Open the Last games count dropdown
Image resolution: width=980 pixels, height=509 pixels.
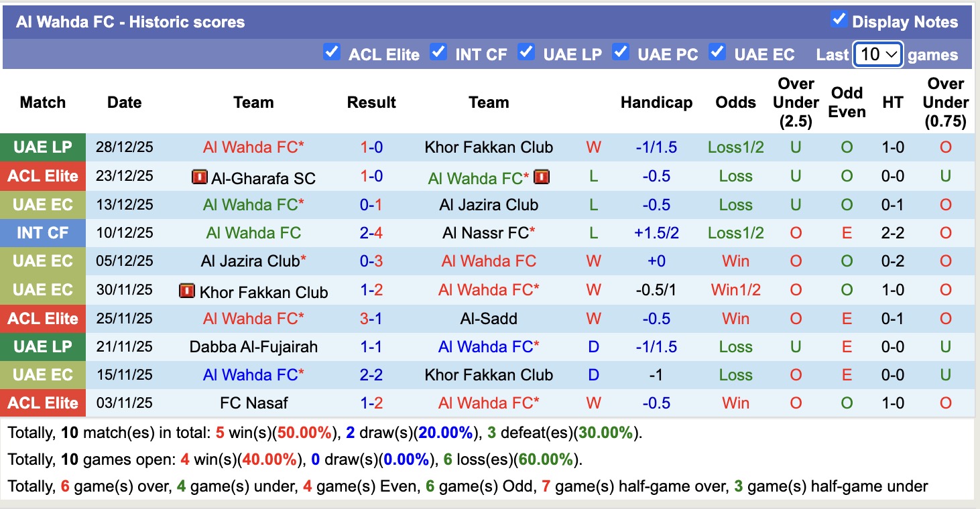point(878,54)
